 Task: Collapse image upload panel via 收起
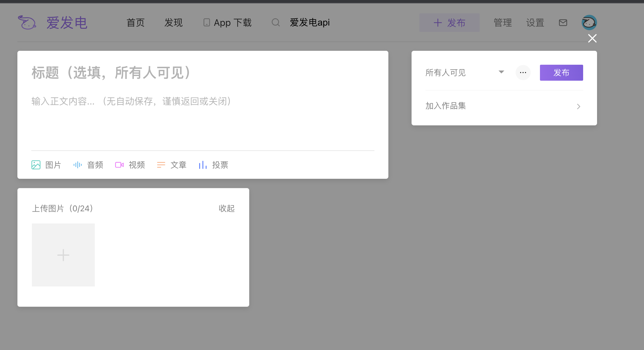tap(227, 208)
